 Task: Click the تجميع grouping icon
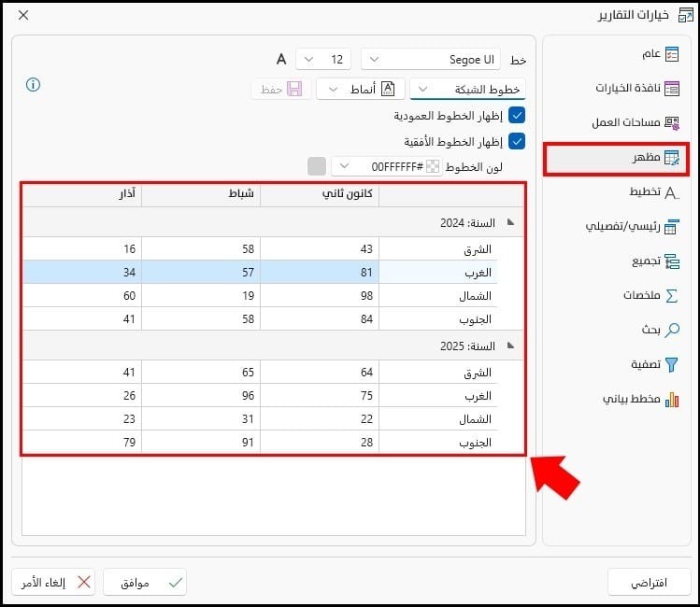672,261
